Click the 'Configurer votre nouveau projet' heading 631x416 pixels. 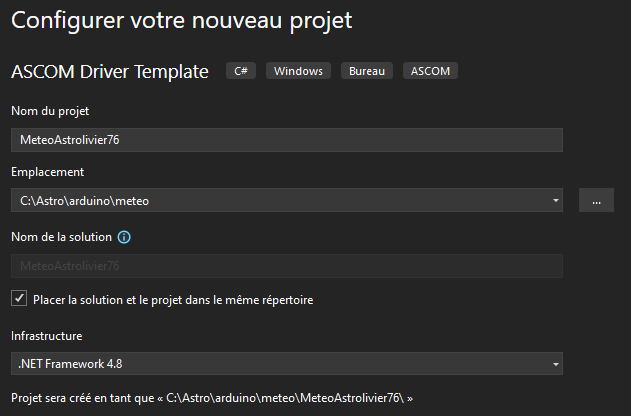[x=182, y=20]
